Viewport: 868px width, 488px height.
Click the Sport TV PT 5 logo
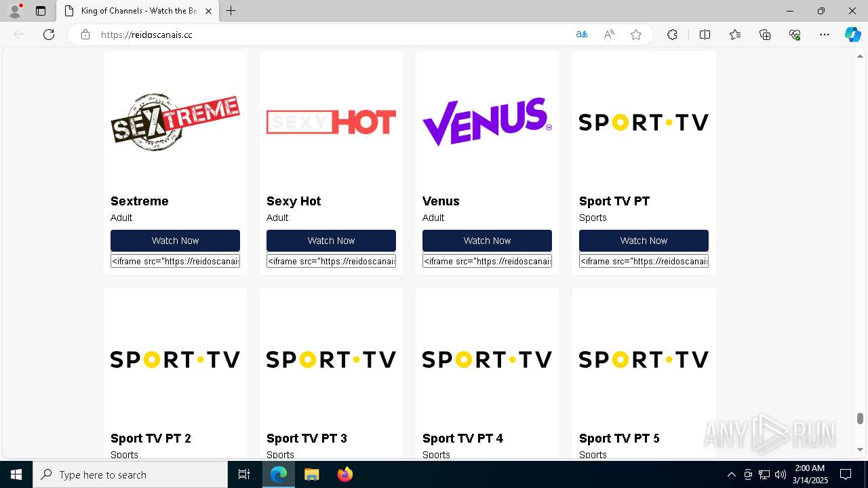644,359
